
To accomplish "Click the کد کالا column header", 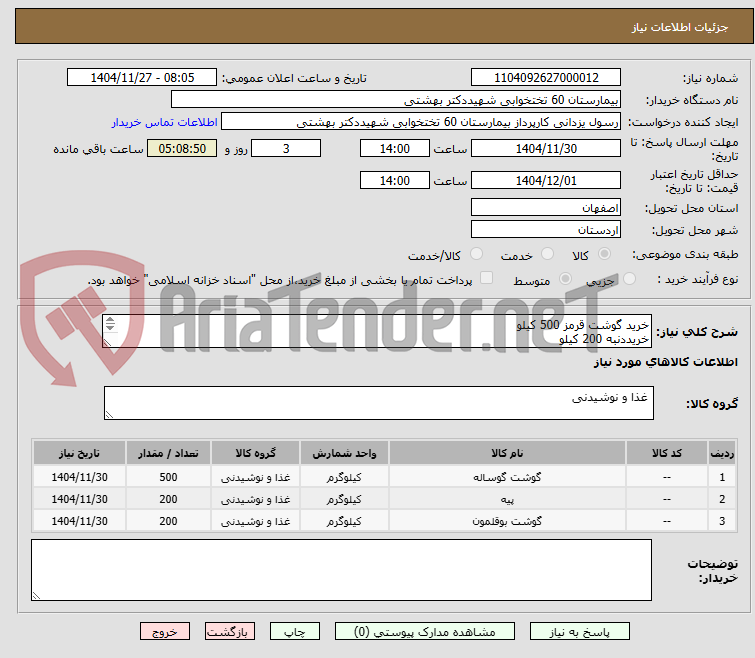I will pyautogui.click(x=667, y=453).
